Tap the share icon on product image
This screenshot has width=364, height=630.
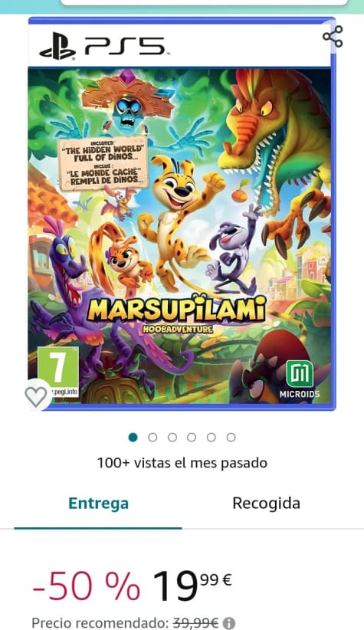[333, 37]
